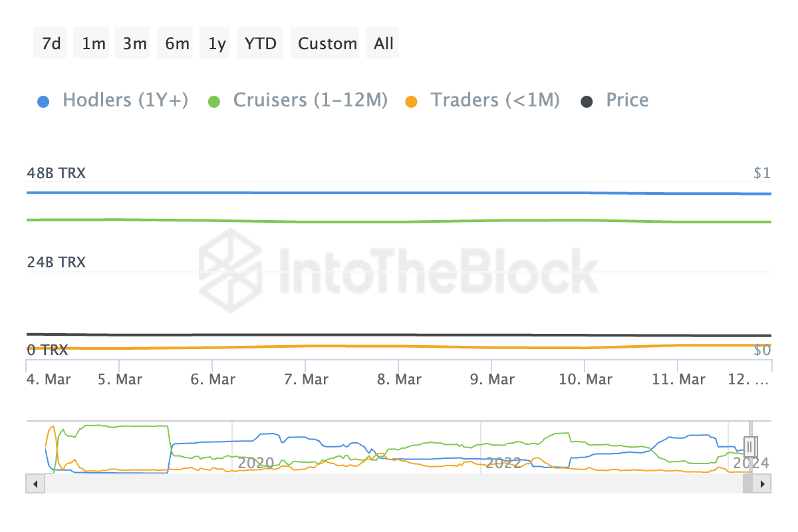Image resolution: width=798 pixels, height=532 pixels.
Task: Click the blue Hodlers legend dot
Action: click(44, 102)
